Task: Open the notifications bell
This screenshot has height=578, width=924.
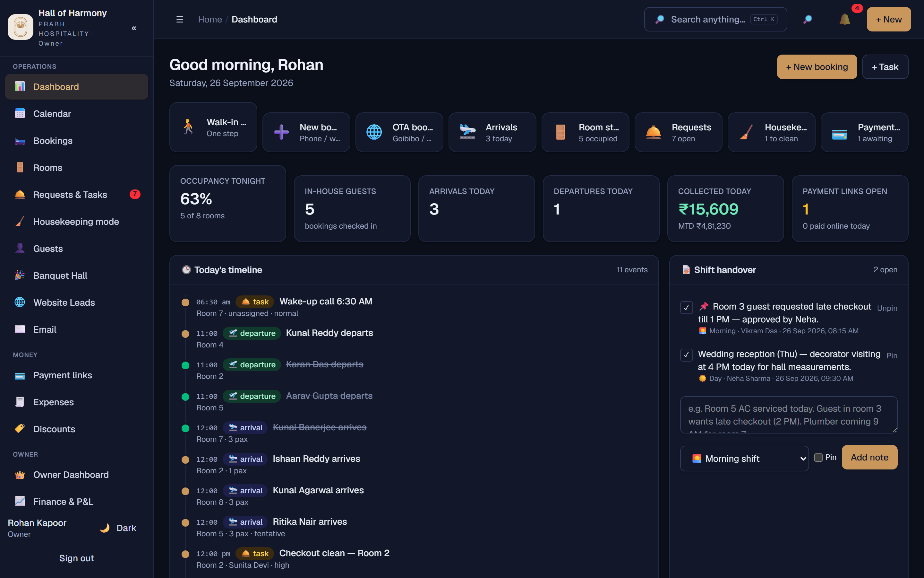Action: click(x=844, y=19)
